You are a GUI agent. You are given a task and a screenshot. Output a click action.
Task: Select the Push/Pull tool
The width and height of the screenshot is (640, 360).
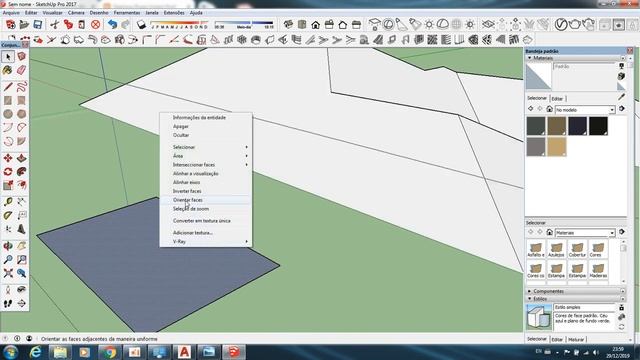[x=22, y=158]
